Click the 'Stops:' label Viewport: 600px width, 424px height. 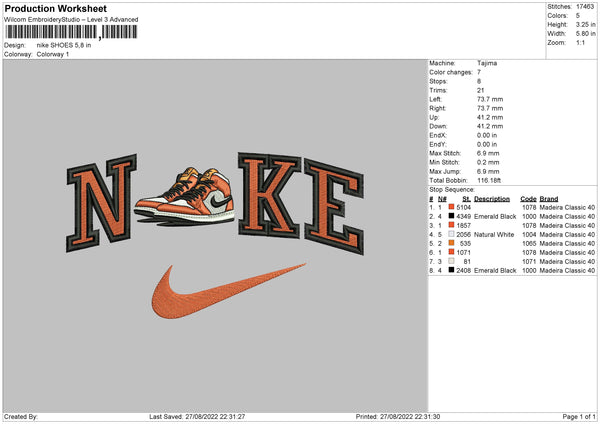[x=438, y=81]
